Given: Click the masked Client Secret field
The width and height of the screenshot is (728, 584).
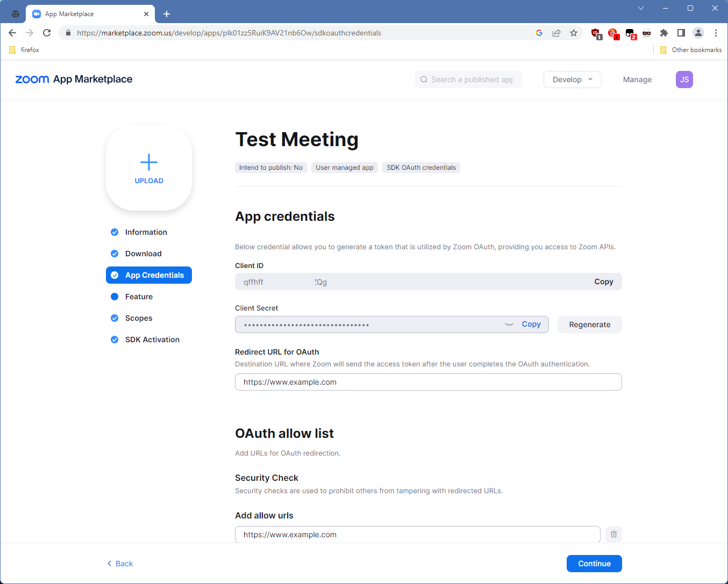Looking at the screenshot, I should coord(392,325).
